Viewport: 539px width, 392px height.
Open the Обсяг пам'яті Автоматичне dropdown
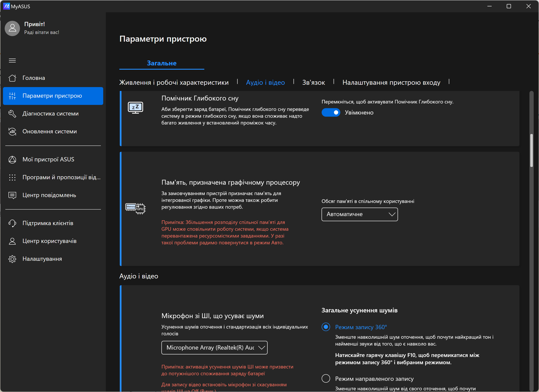point(360,214)
